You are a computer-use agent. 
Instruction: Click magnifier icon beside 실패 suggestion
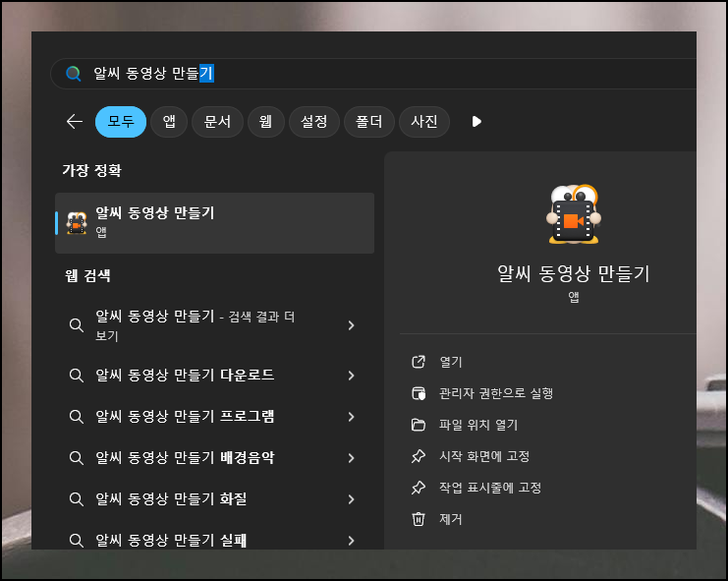click(x=77, y=540)
